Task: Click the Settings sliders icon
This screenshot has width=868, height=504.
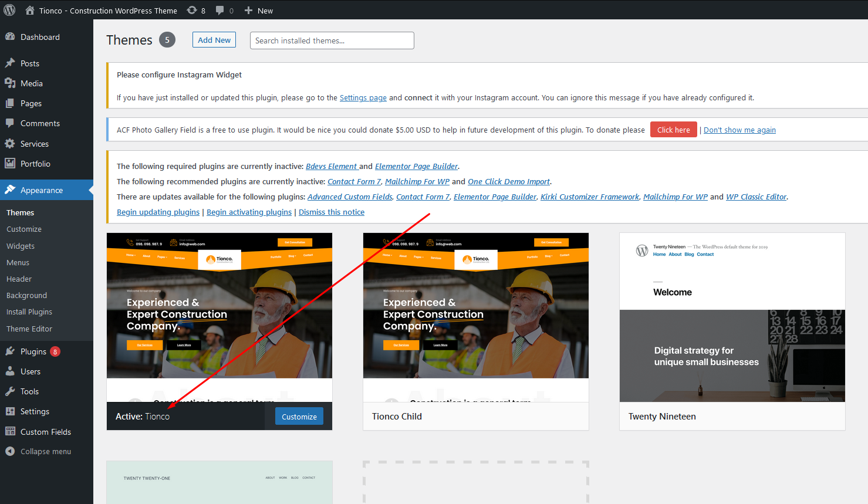Action: tap(10, 411)
